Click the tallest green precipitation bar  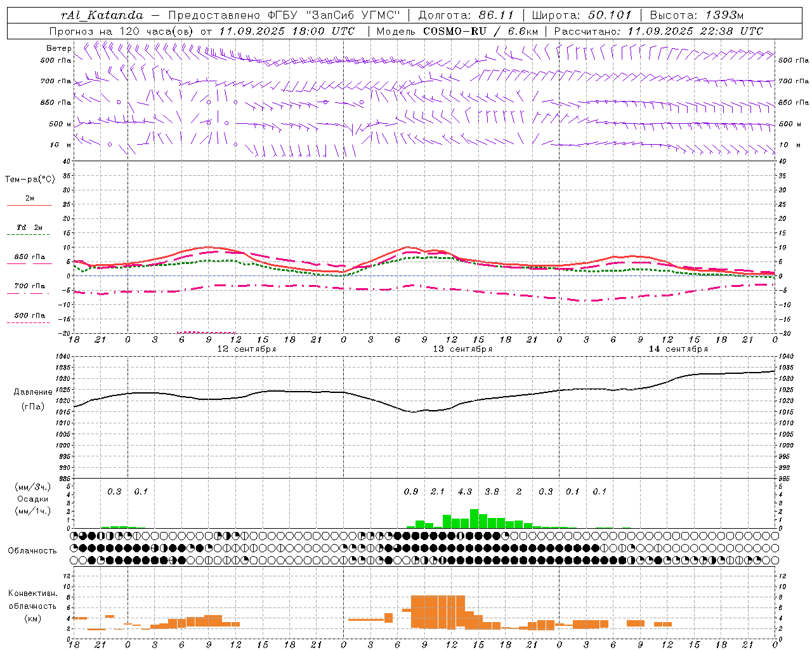(x=474, y=519)
